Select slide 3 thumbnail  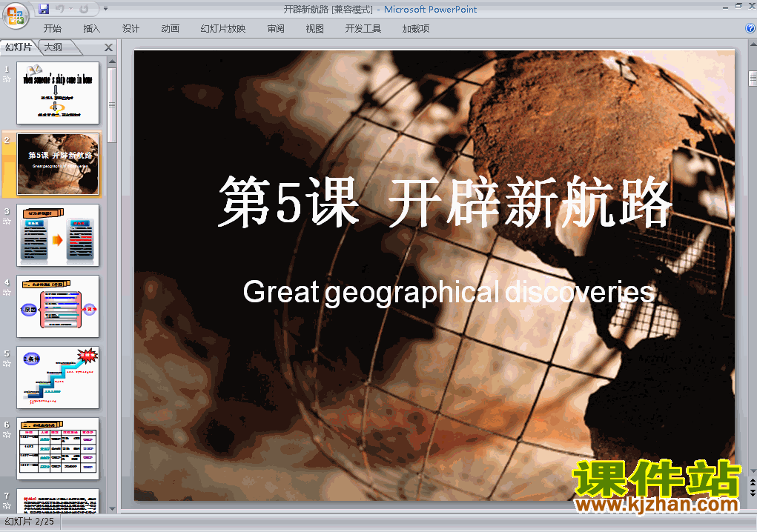pos(58,235)
